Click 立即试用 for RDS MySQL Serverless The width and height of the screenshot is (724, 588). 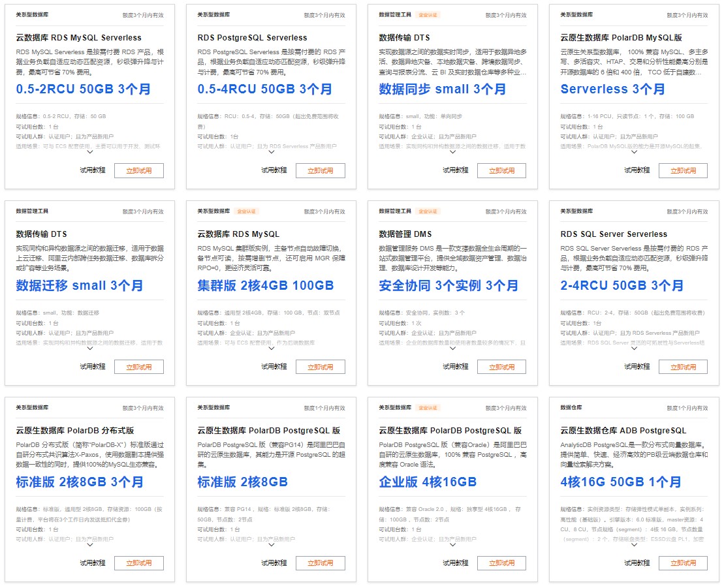tap(139, 170)
